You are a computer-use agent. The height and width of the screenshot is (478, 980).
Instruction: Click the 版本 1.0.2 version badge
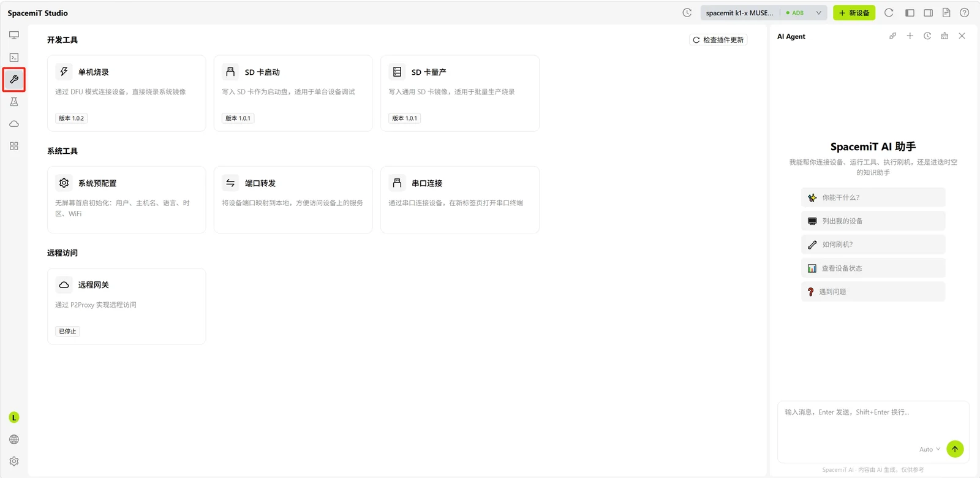(x=71, y=118)
